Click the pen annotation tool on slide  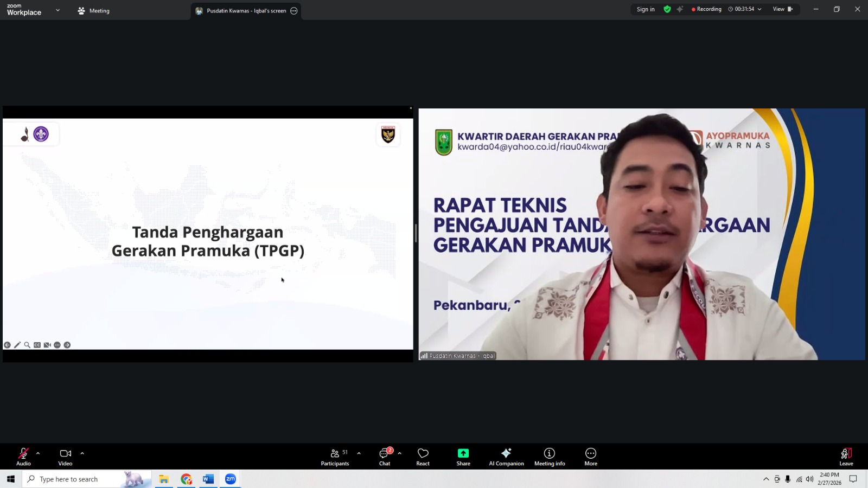click(17, 345)
